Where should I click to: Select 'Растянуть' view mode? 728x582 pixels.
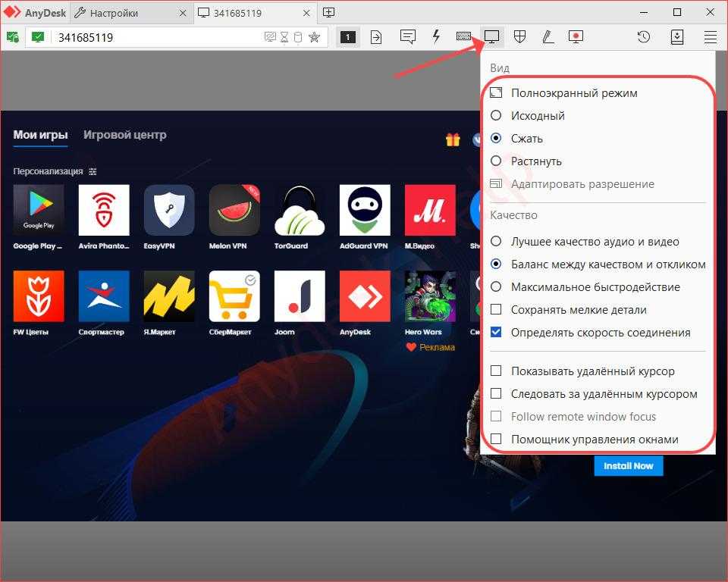(496, 161)
